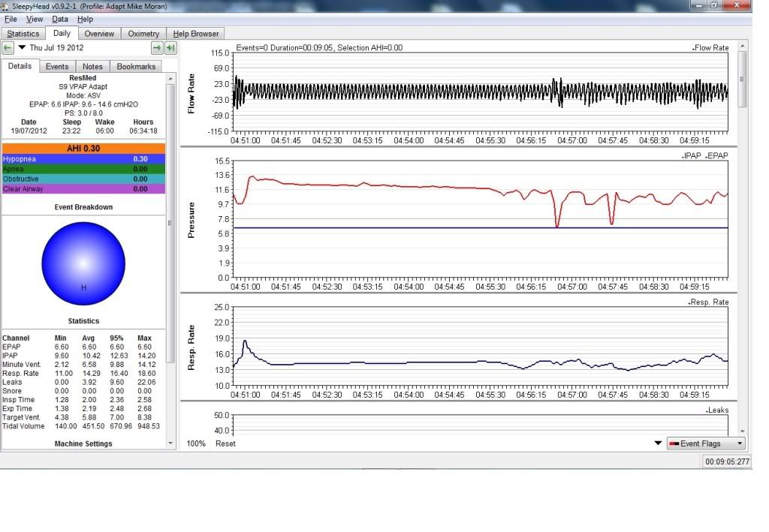
Task: Click the S9 VPAP Adapt machine name
Action: click(83, 87)
